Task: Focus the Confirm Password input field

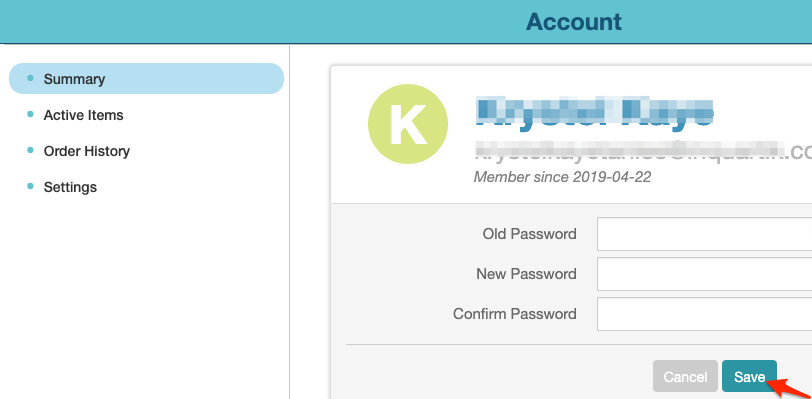Action: point(704,314)
